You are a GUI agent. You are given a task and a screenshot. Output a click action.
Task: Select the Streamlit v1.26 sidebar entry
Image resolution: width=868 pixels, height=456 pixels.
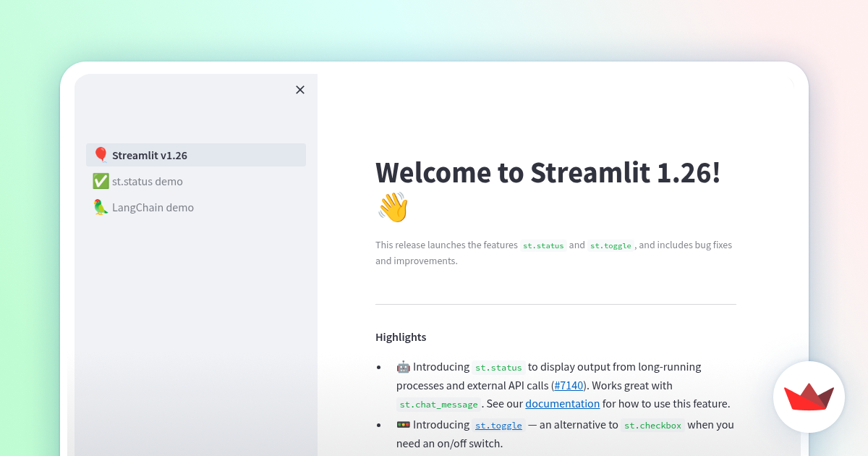(150, 154)
